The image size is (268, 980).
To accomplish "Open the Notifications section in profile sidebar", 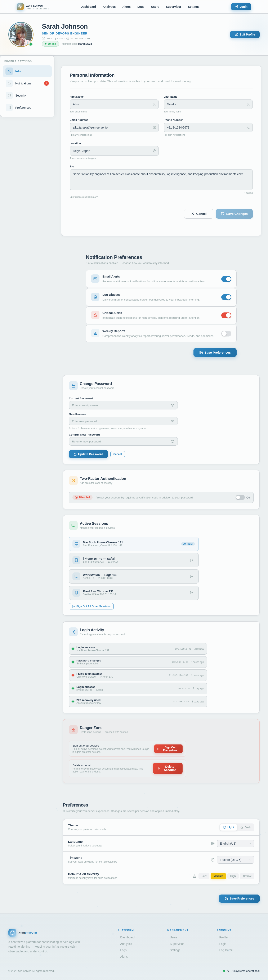I will [27, 83].
